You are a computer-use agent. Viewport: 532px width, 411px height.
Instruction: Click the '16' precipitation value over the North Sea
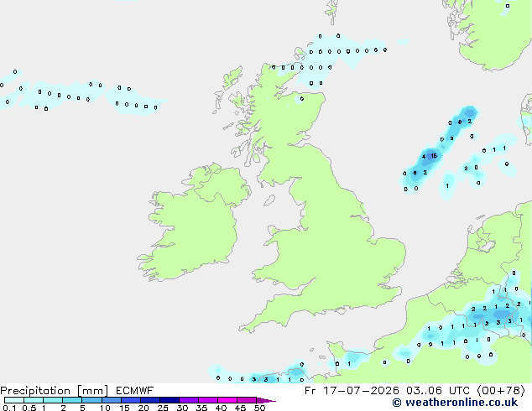[434, 156]
